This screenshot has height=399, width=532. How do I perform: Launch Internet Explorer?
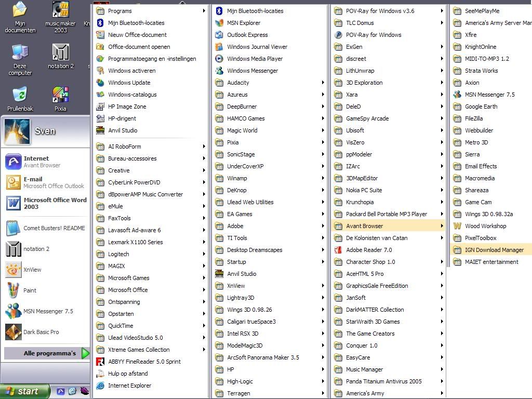pos(151,385)
